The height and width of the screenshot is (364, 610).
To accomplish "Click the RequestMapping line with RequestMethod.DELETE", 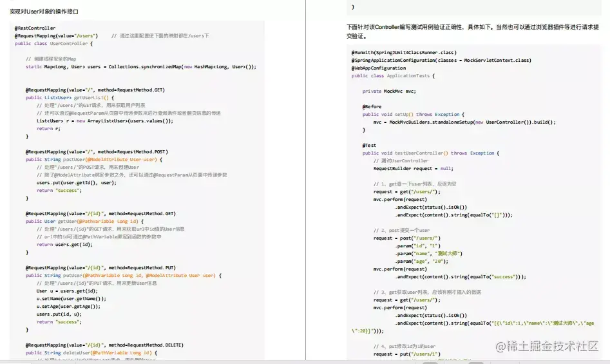I will 104,345.
